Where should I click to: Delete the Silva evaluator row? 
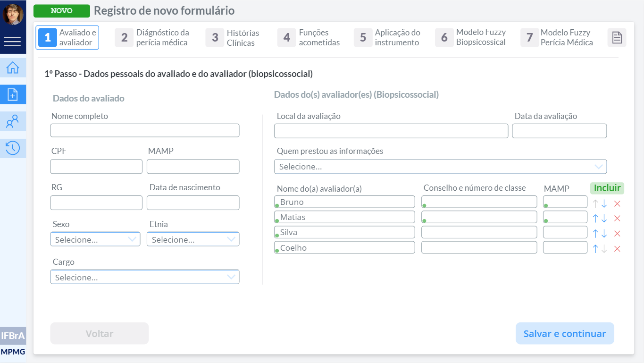tap(617, 234)
